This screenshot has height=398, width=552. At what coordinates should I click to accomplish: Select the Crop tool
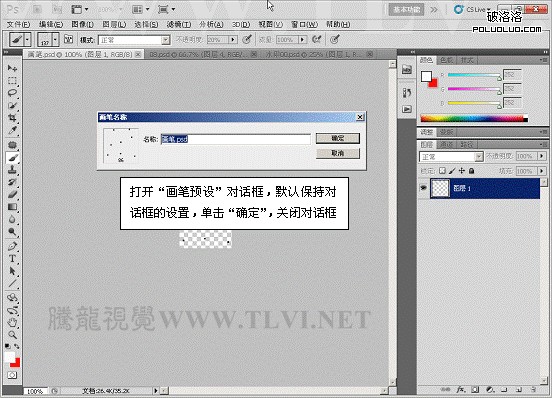pyautogui.click(x=12, y=118)
